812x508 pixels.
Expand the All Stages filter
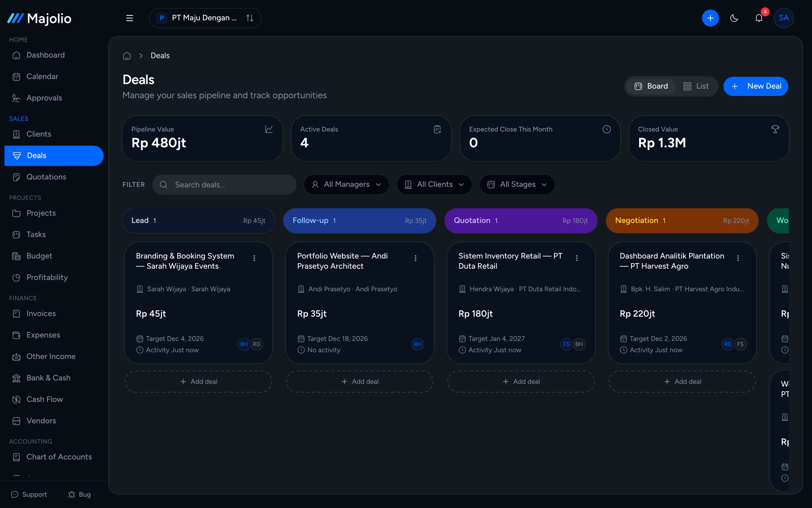coord(517,185)
